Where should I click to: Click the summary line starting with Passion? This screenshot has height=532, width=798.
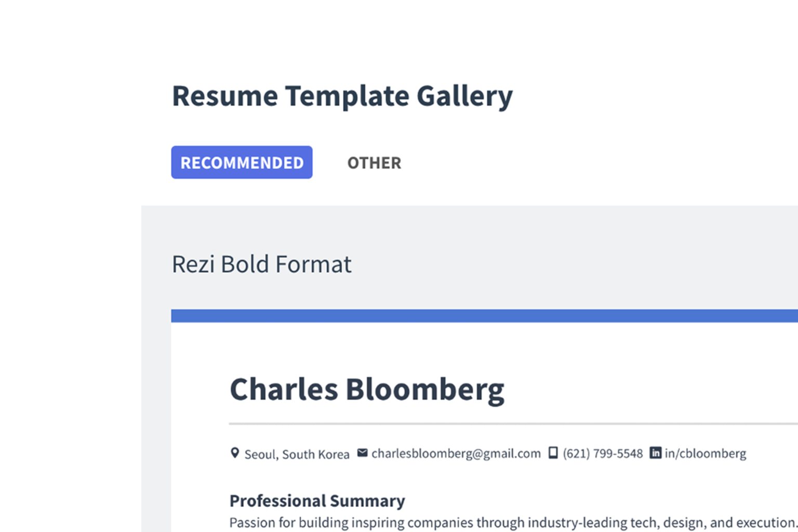(512, 523)
